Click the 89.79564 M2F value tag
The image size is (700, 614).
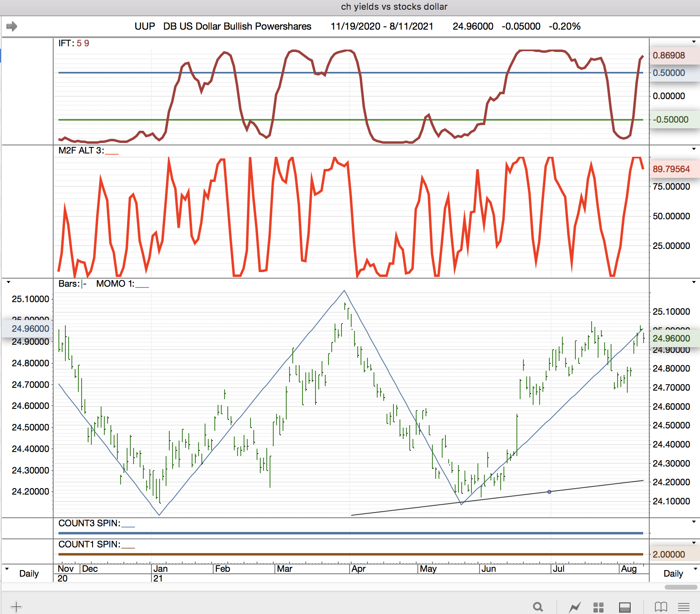coord(674,169)
